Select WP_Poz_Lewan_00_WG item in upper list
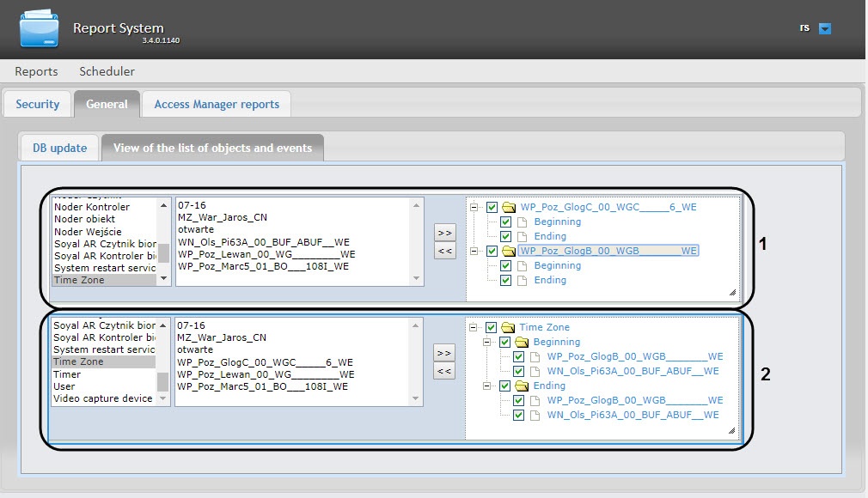This screenshot has height=498, width=868. [x=266, y=254]
